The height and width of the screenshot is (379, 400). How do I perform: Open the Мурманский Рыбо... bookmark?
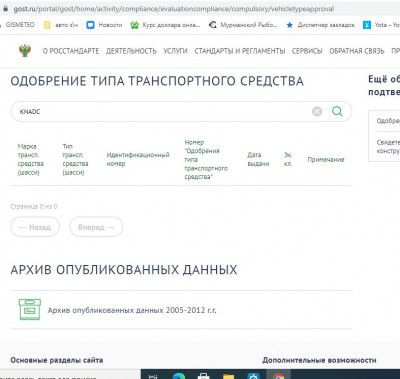[x=243, y=25]
